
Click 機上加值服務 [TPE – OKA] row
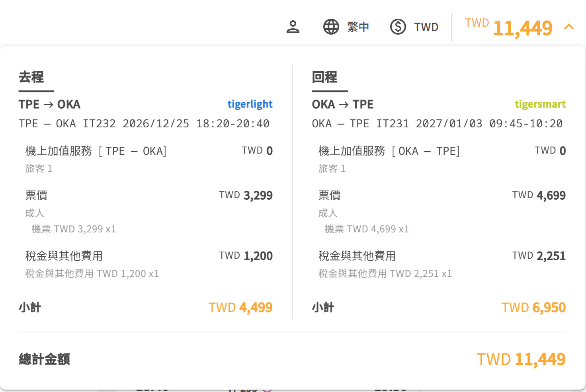(149, 151)
